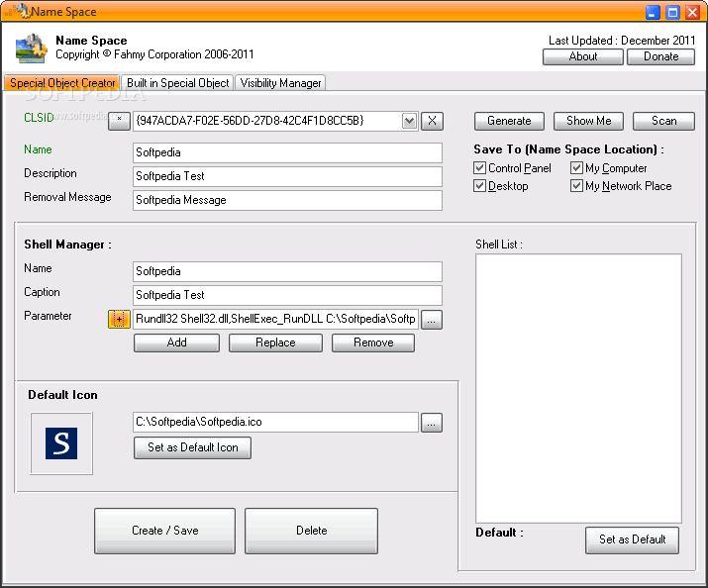Open the Visibility Manager tab
This screenshot has height=588, width=708.
click(280, 82)
